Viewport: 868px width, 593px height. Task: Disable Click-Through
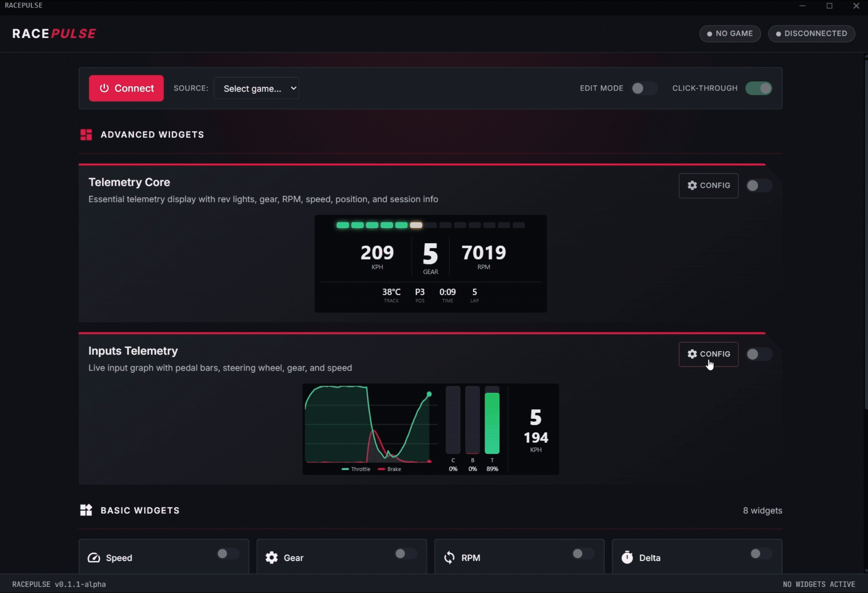pyautogui.click(x=758, y=88)
